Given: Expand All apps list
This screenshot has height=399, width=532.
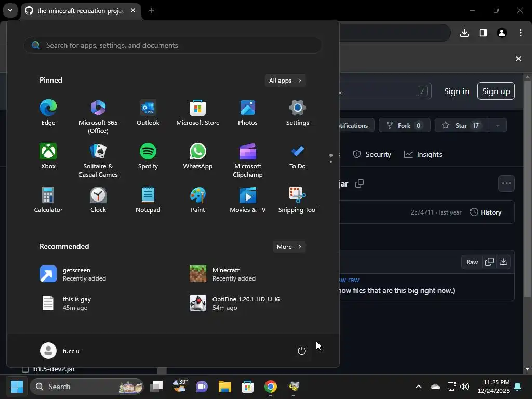Looking at the screenshot, I should 285,81.
